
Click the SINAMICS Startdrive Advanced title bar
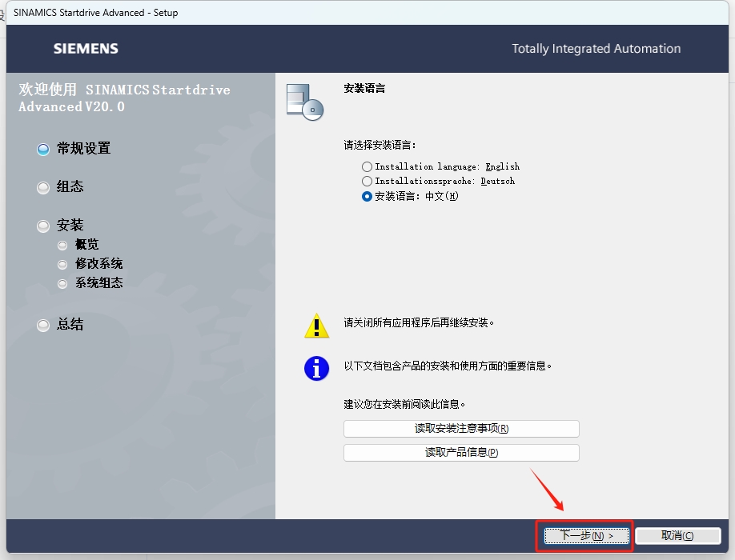(95, 12)
